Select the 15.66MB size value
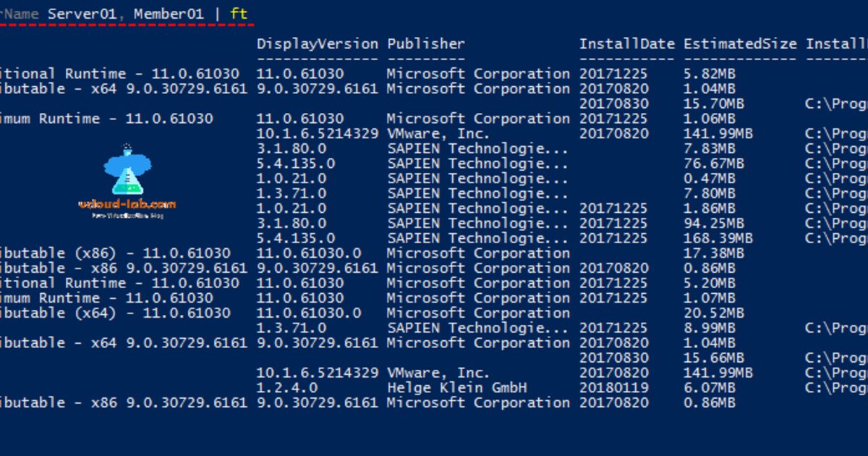The image size is (868, 456). click(x=714, y=358)
